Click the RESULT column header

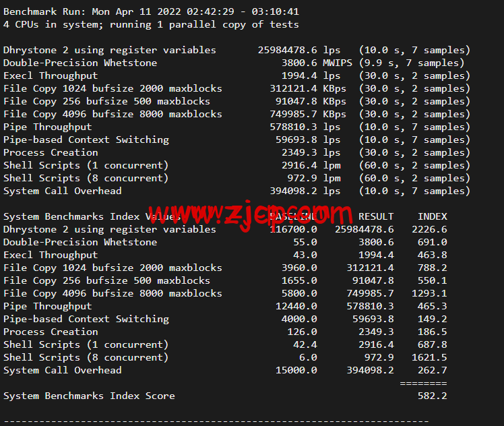375,216
